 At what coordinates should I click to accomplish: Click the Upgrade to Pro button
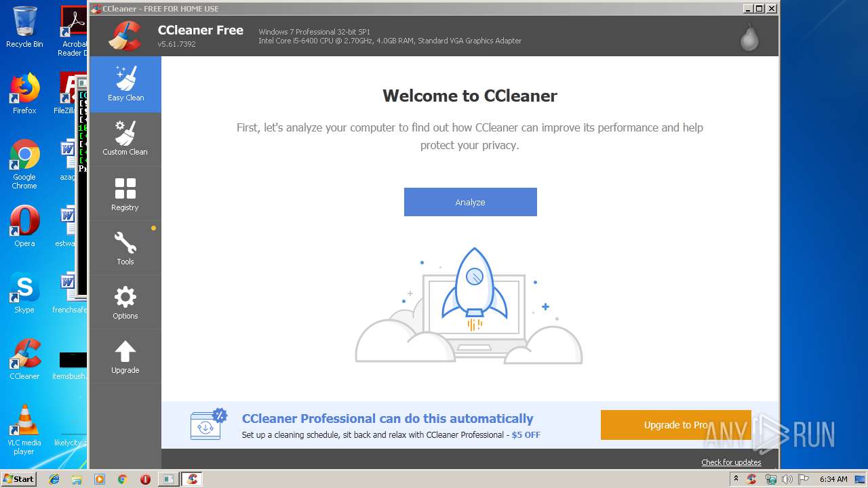(x=675, y=425)
